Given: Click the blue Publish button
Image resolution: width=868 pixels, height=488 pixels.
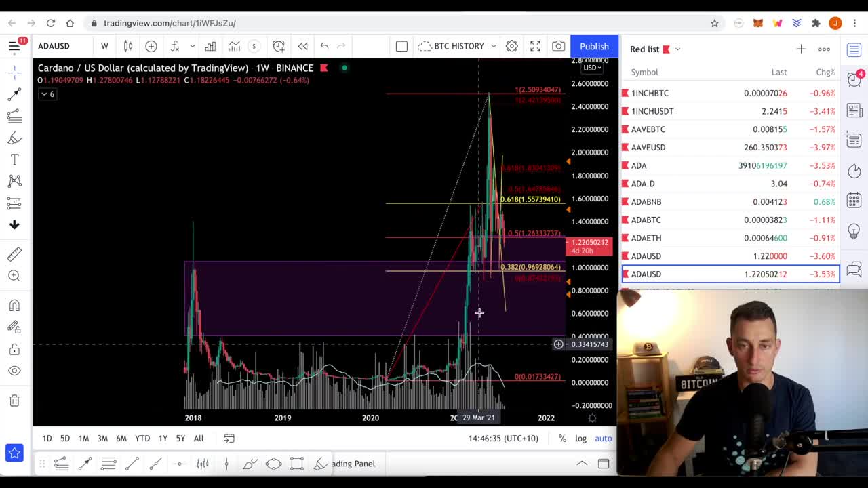Looking at the screenshot, I should pos(594,46).
